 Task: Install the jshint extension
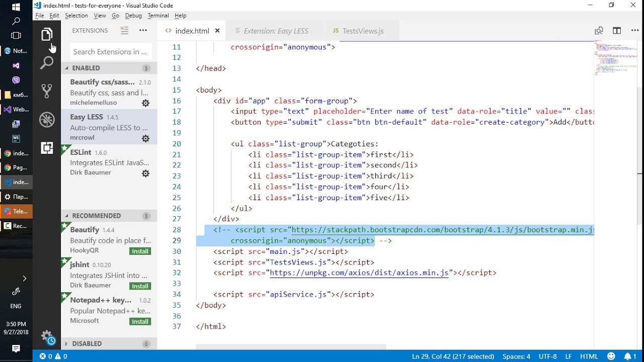click(140, 287)
